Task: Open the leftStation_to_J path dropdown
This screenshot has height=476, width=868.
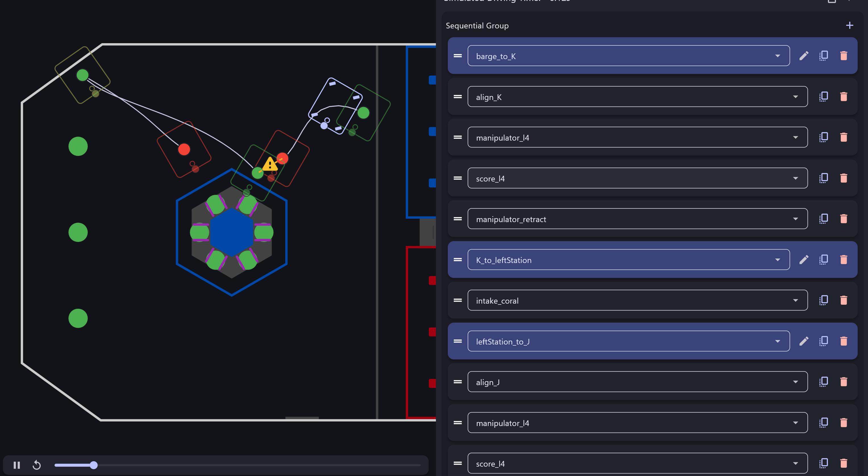Action: 628,341
